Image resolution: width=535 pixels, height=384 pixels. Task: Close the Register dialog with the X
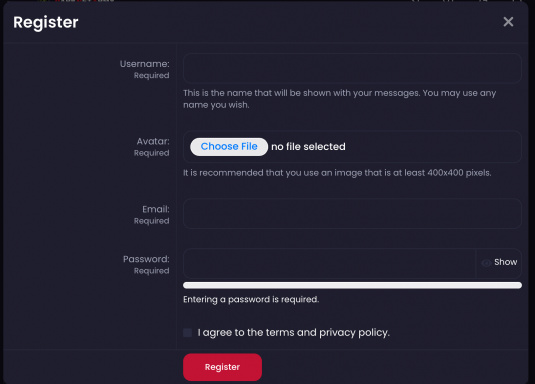pyautogui.click(x=508, y=22)
